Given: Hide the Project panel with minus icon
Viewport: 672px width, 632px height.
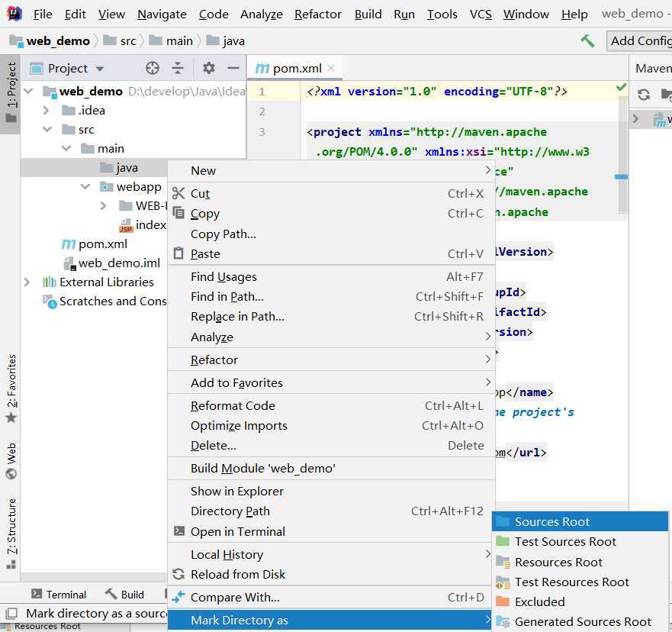Looking at the screenshot, I should pyautogui.click(x=233, y=68).
